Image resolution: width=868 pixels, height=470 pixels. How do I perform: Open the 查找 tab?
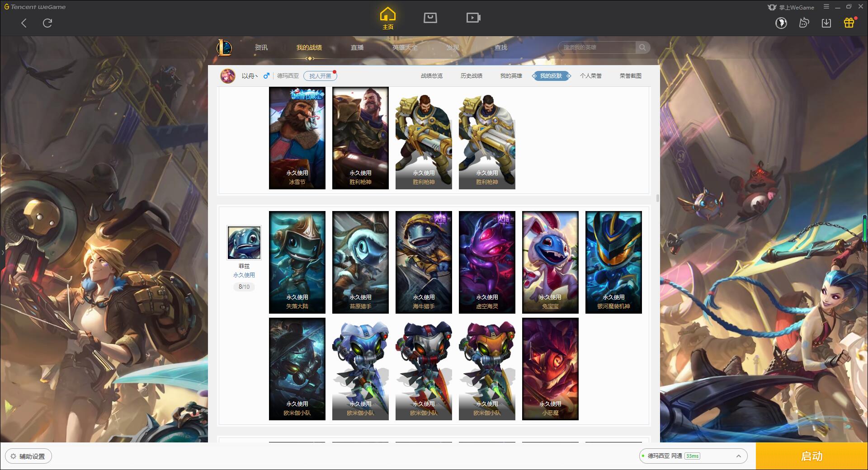coord(501,47)
